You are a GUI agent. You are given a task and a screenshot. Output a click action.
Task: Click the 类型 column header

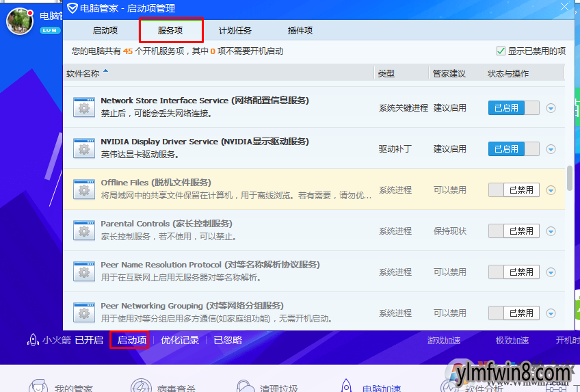tap(386, 74)
